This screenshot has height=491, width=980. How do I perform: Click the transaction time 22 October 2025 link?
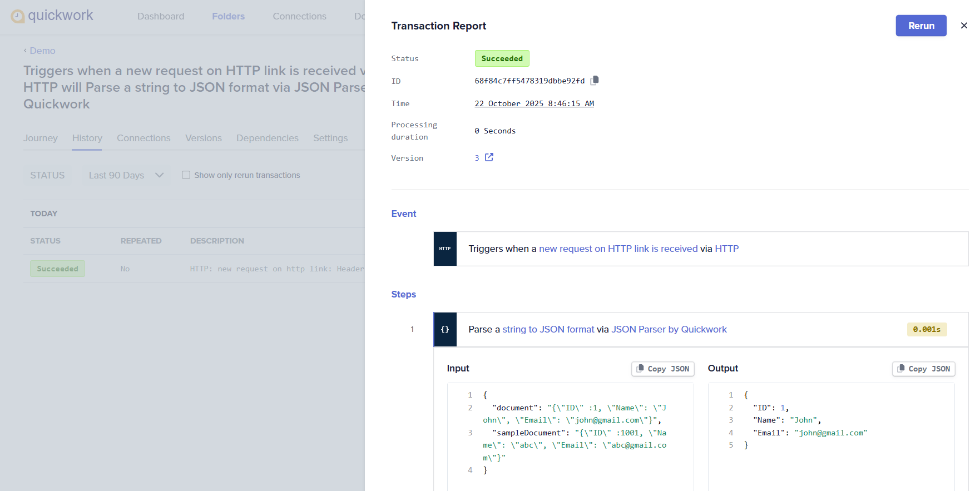click(534, 103)
